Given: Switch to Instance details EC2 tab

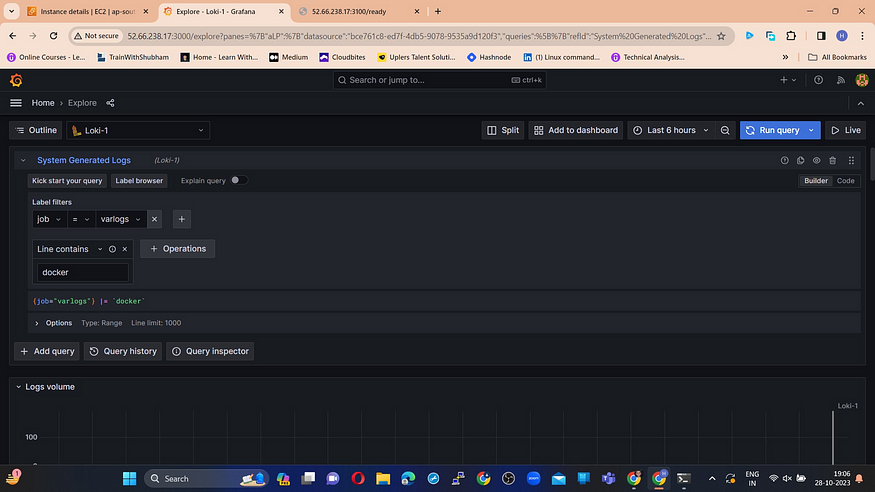Looking at the screenshot, I should (x=88, y=11).
